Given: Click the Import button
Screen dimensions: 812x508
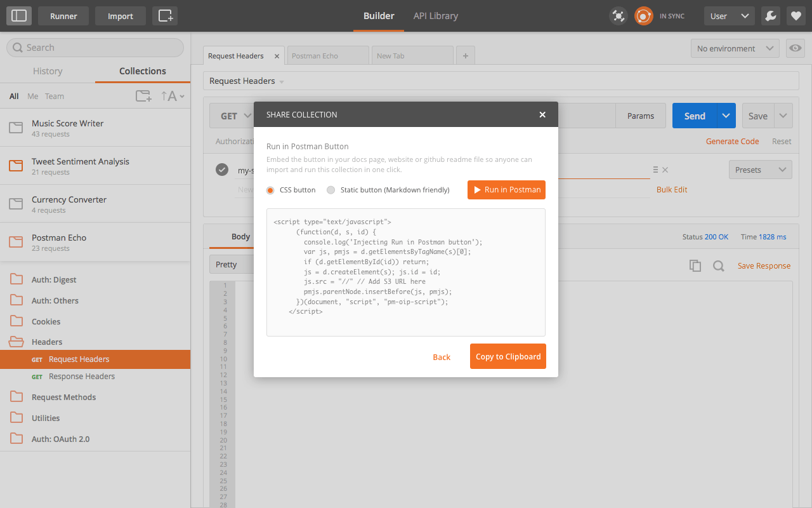Looking at the screenshot, I should [121, 16].
